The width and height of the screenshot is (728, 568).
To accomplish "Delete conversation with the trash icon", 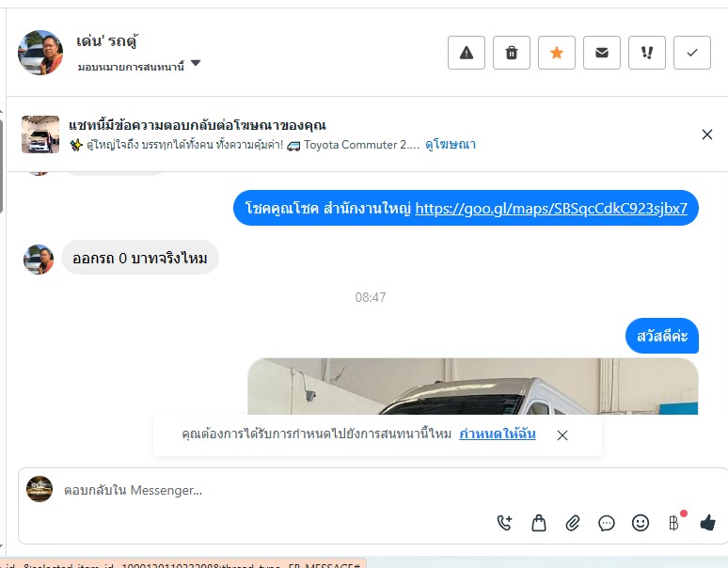I will point(511,53).
